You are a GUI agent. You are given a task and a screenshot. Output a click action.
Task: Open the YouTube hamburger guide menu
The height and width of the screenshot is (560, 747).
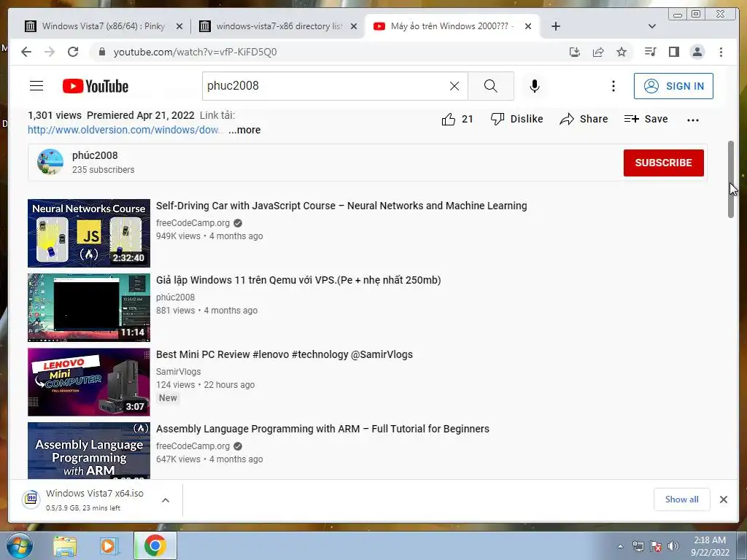point(36,86)
